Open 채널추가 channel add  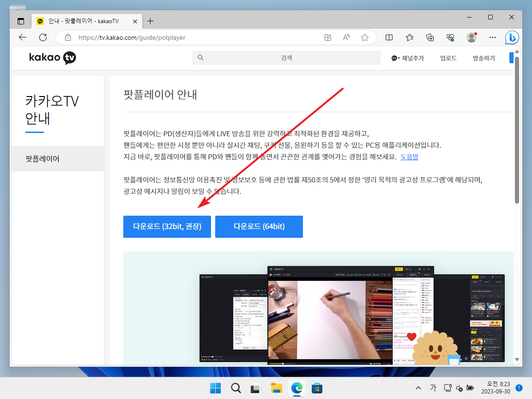click(x=407, y=58)
